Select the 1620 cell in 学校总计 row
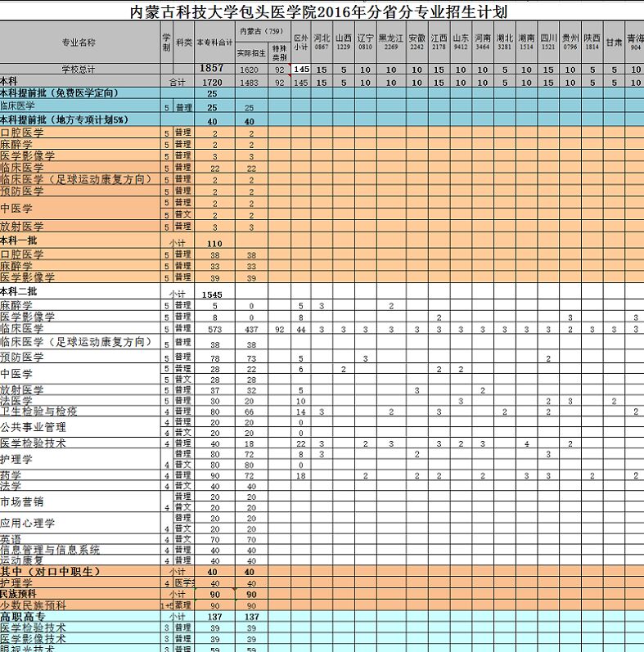This screenshot has height=652, width=644. (251, 70)
